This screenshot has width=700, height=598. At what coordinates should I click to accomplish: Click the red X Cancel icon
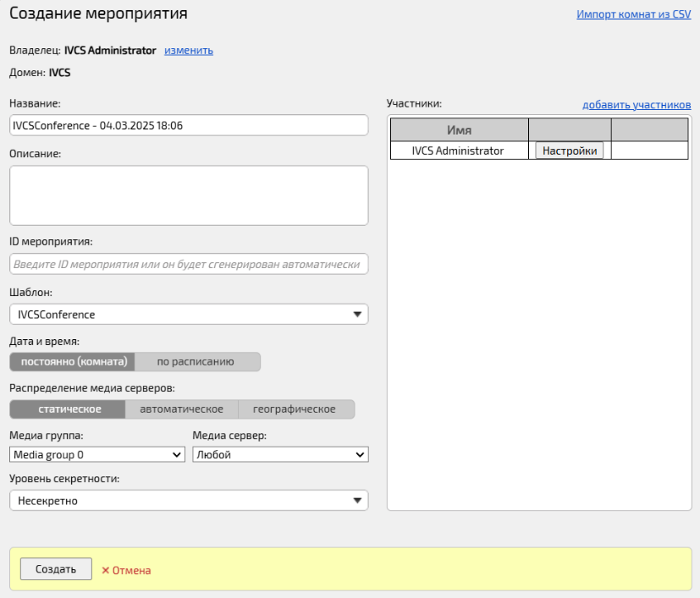click(106, 571)
